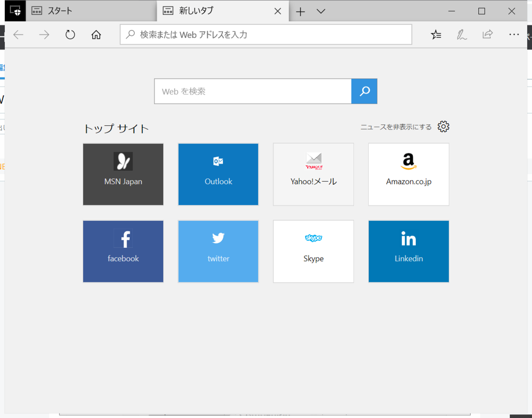
Task: Go forward with the forward arrow
Action: click(44, 35)
